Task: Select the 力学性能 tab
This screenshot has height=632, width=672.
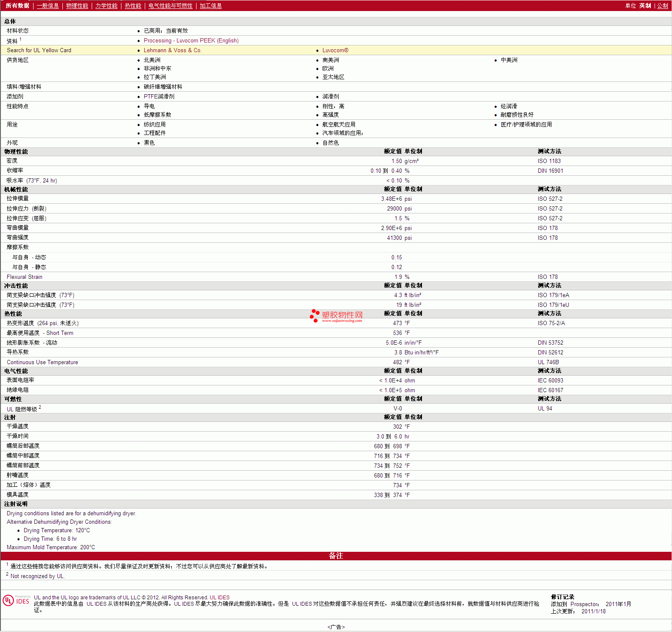Action: coord(106,6)
